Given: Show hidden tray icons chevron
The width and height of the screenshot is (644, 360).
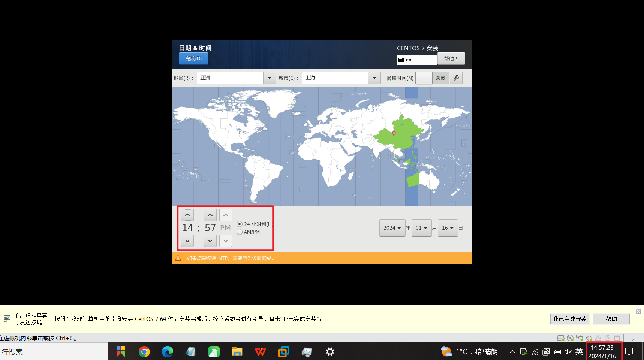Looking at the screenshot, I should pyautogui.click(x=512, y=352).
